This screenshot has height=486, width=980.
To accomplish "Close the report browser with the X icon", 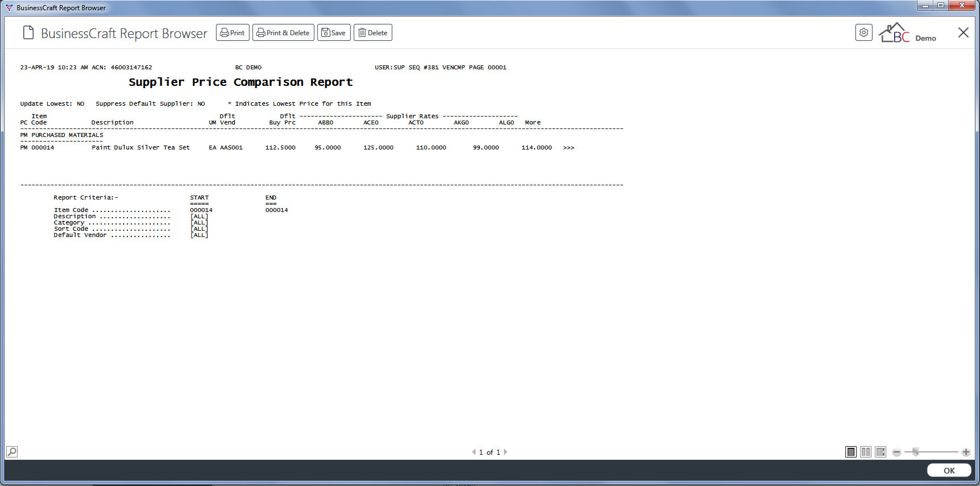I will (x=963, y=32).
